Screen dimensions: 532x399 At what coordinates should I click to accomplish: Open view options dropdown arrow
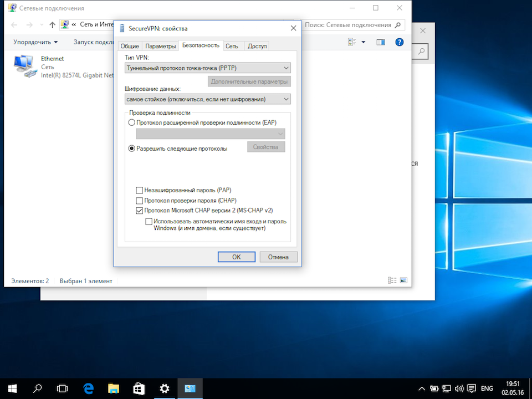[364, 42]
